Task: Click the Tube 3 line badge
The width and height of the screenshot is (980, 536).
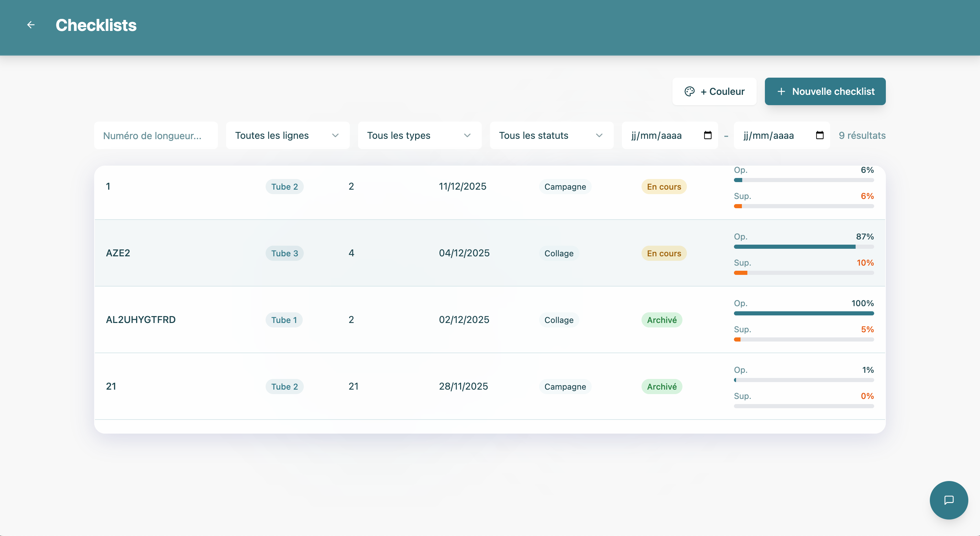Action: pos(284,253)
